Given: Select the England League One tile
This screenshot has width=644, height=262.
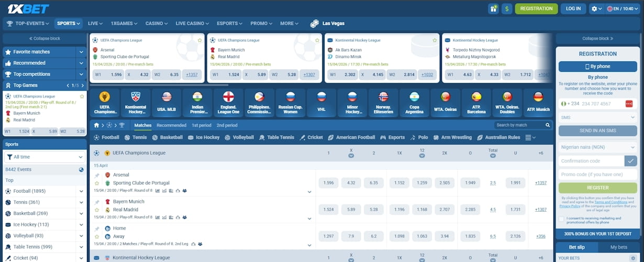Looking at the screenshot, I should pyautogui.click(x=228, y=103).
